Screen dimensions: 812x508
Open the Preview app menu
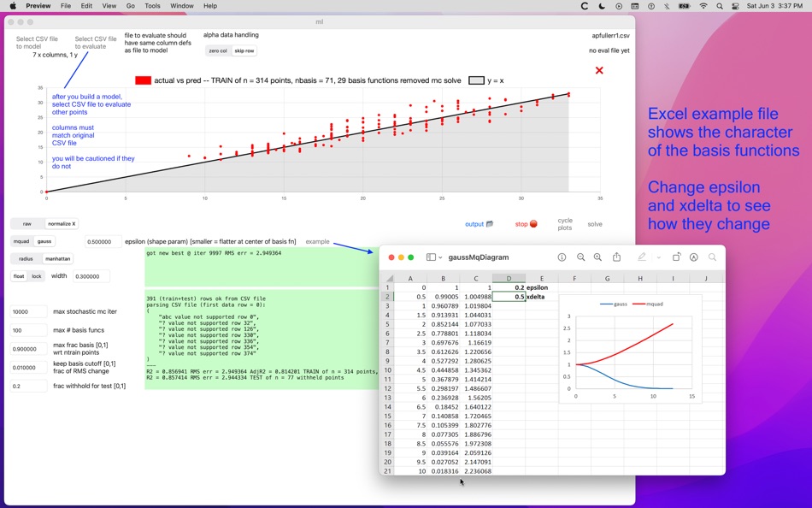(38, 6)
